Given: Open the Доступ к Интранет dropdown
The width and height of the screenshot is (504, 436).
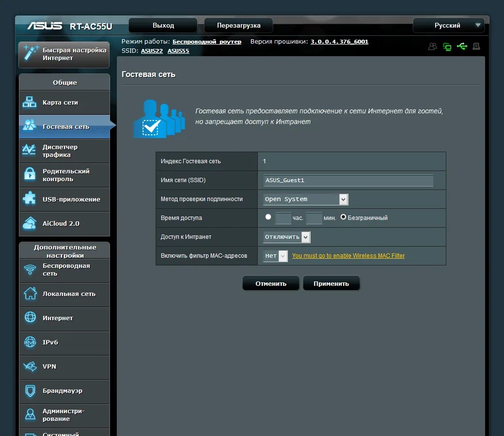Looking at the screenshot, I should 287,237.
